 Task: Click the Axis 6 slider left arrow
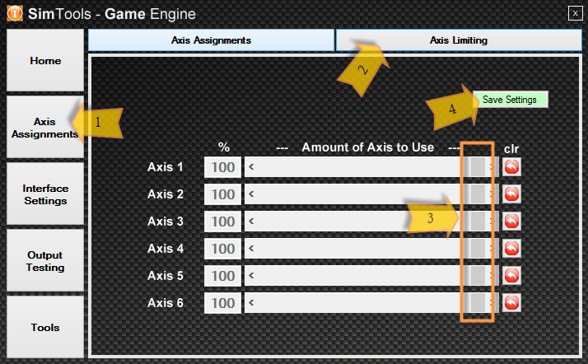pyautogui.click(x=251, y=302)
